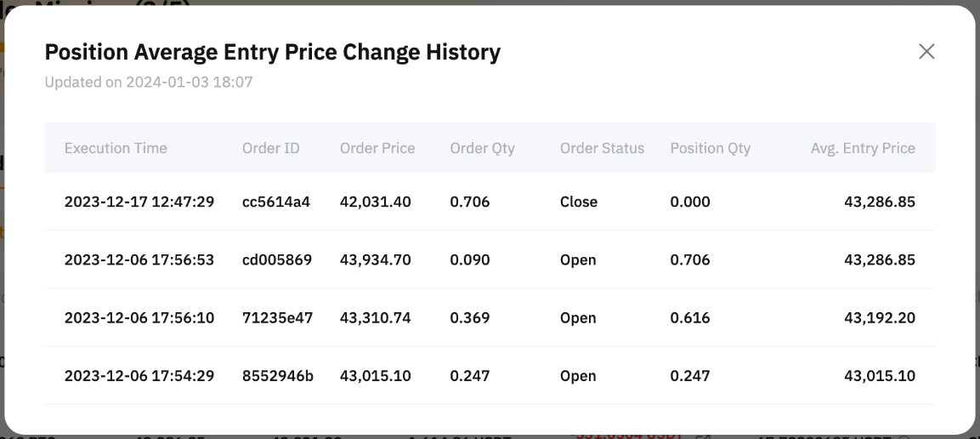
Task: Click the Close status in first row
Action: click(x=579, y=202)
